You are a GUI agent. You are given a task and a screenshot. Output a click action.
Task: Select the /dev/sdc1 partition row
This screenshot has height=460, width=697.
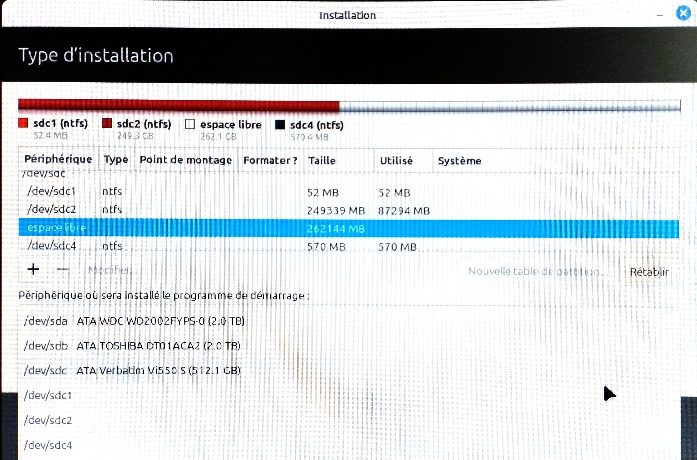(x=200, y=192)
